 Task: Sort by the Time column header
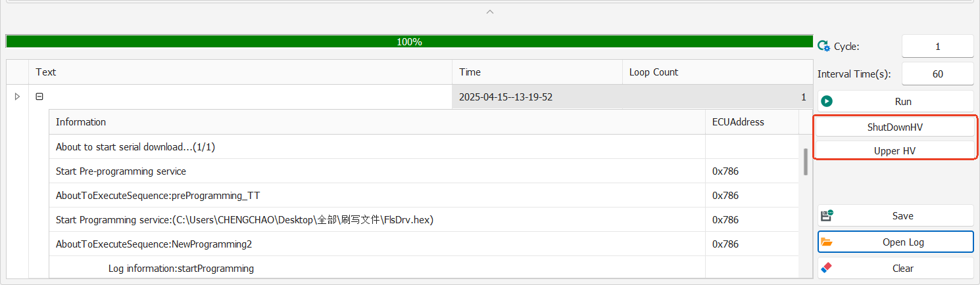pos(537,72)
